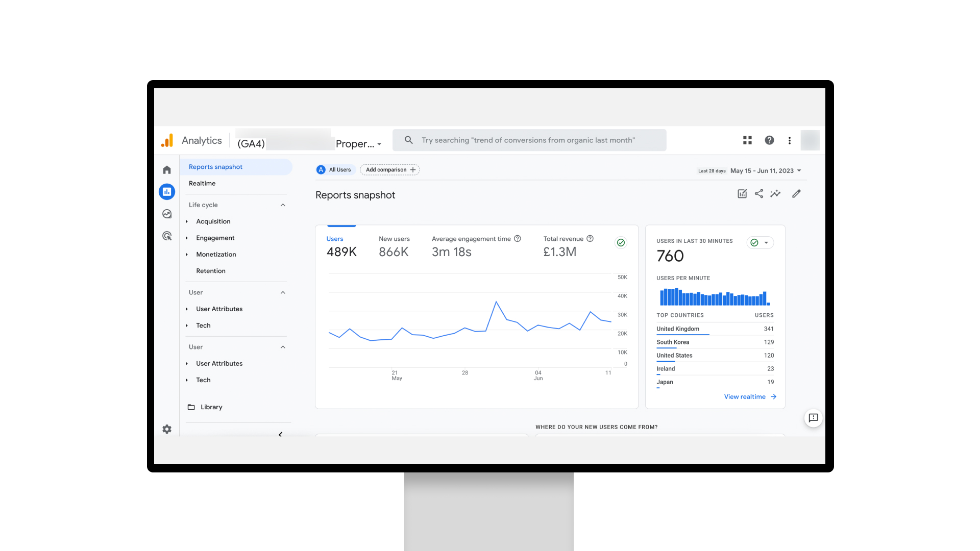The height and width of the screenshot is (551, 980).
Task: Click the Add comparison button
Action: click(x=390, y=170)
